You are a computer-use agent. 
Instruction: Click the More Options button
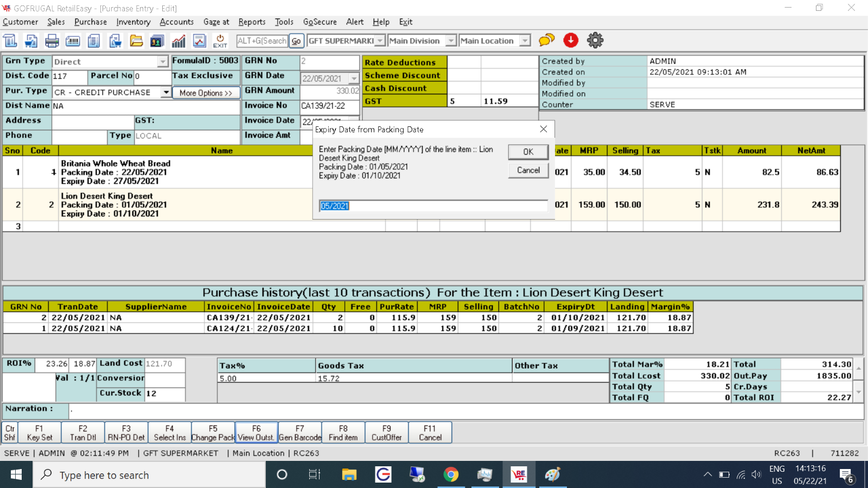point(206,93)
